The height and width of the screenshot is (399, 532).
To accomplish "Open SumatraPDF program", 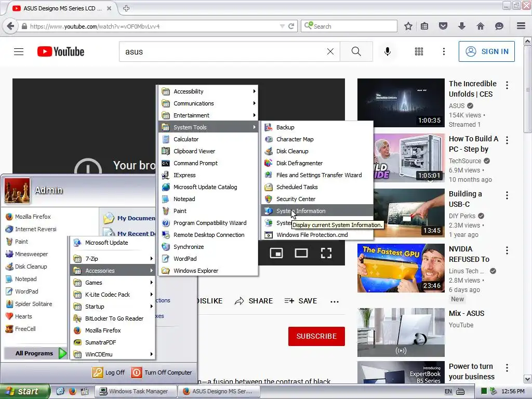I will [113, 342].
